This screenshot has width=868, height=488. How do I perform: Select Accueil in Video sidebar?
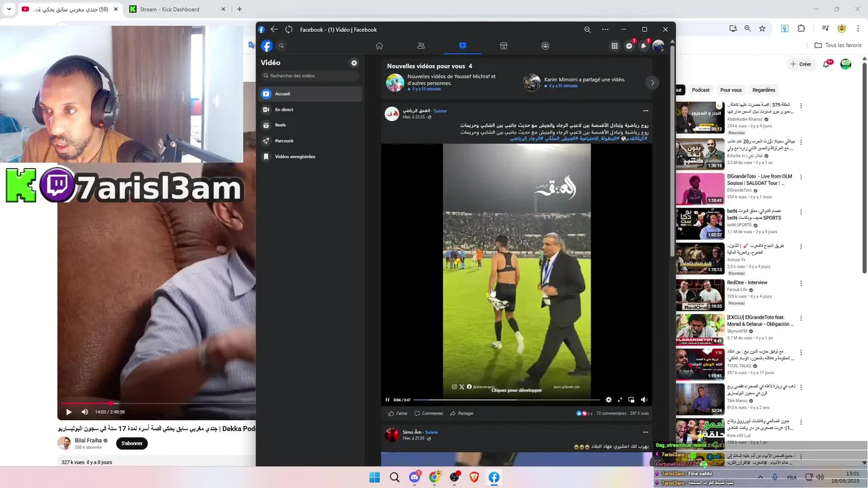311,94
